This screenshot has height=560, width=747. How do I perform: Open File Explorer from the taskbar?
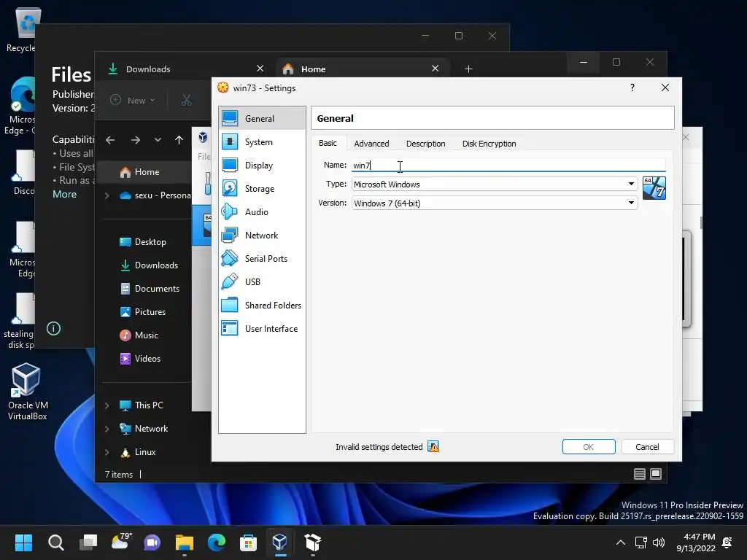185,542
